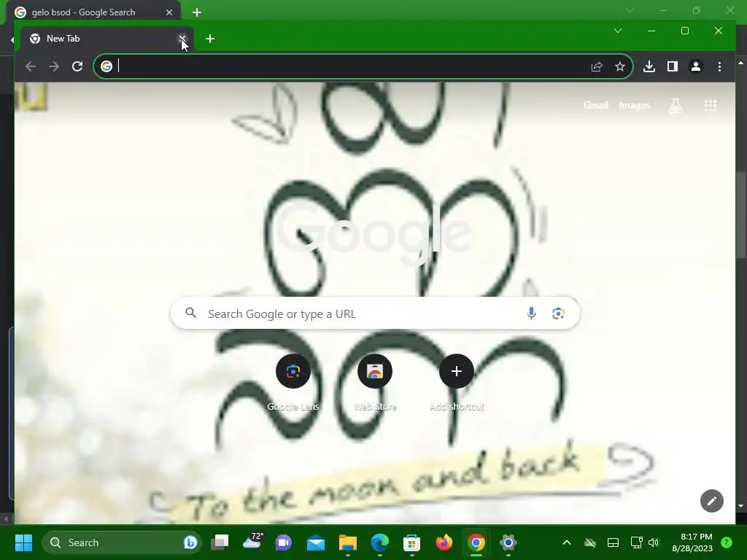The height and width of the screenshot is (560, 747).
Task: Open the Chrome three-dot menu
Action: point(719,66)
